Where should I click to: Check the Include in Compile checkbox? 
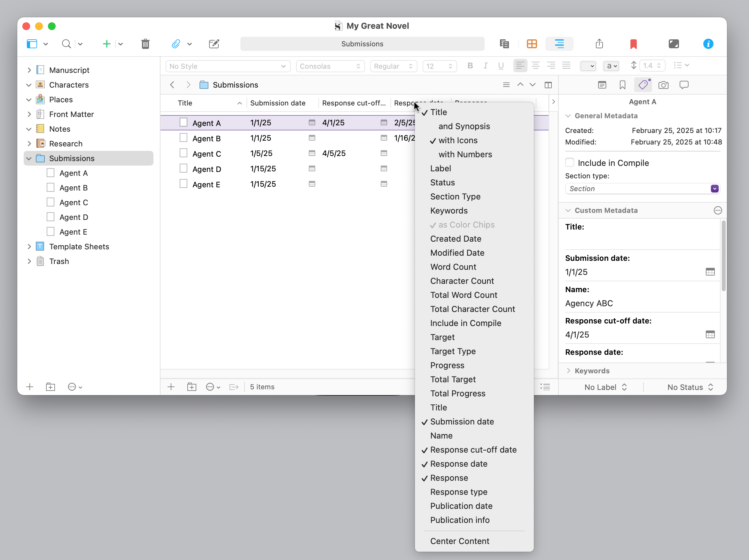pyautogui.click(x=570, y=162)
